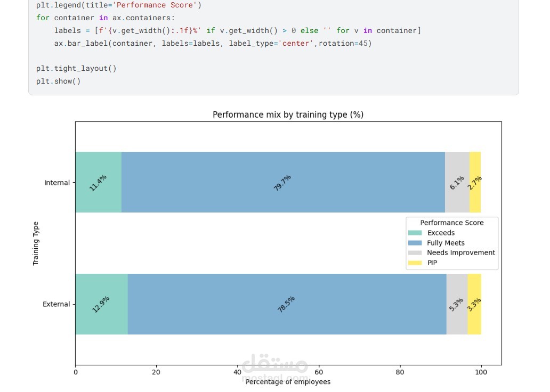The width and height of the screenshot is (550, 392).
Task: Select the Exceeds legend entry text
Action: point(441,233)
